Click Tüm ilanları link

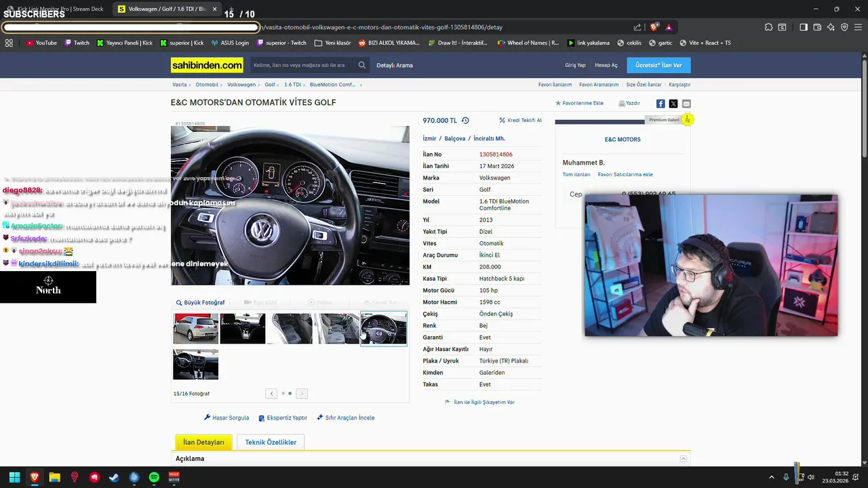click(576, 174)
